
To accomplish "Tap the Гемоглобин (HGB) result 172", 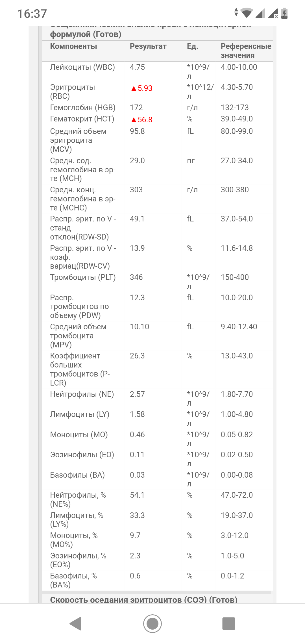I will tap(136, 108).
